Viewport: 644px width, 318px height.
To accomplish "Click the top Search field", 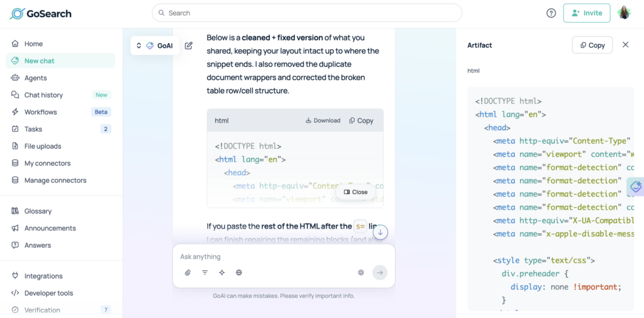I will pyautogui.click(x=307, y=13).
